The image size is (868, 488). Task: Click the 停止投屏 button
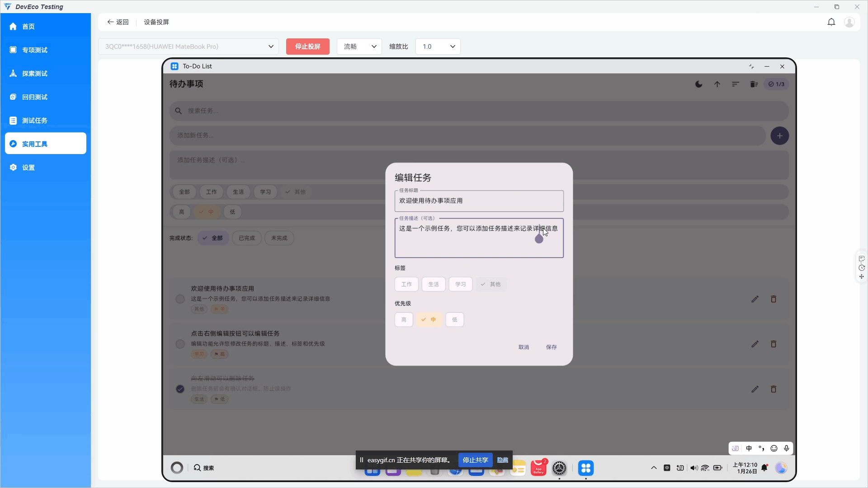coord(307,47)
